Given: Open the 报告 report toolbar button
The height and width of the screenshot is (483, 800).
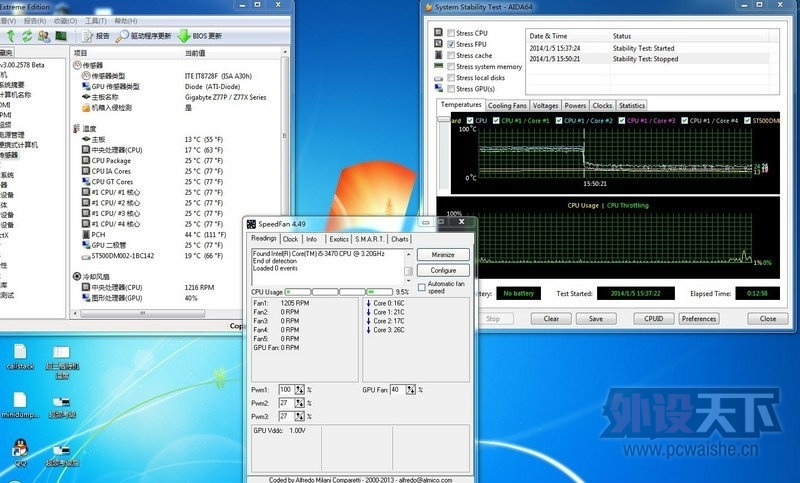Looking at the screenshot, I should [x=96, y=36].
